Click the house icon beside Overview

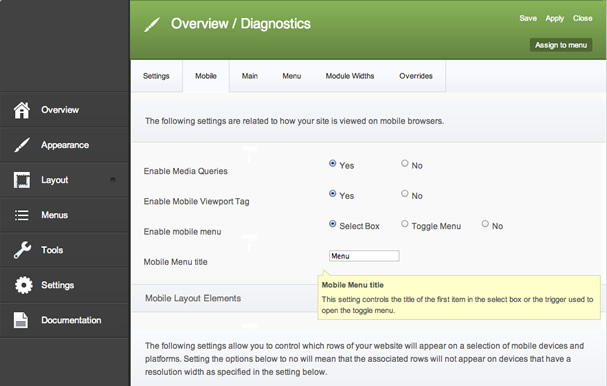pyautogui.click(x=22, y=110)
